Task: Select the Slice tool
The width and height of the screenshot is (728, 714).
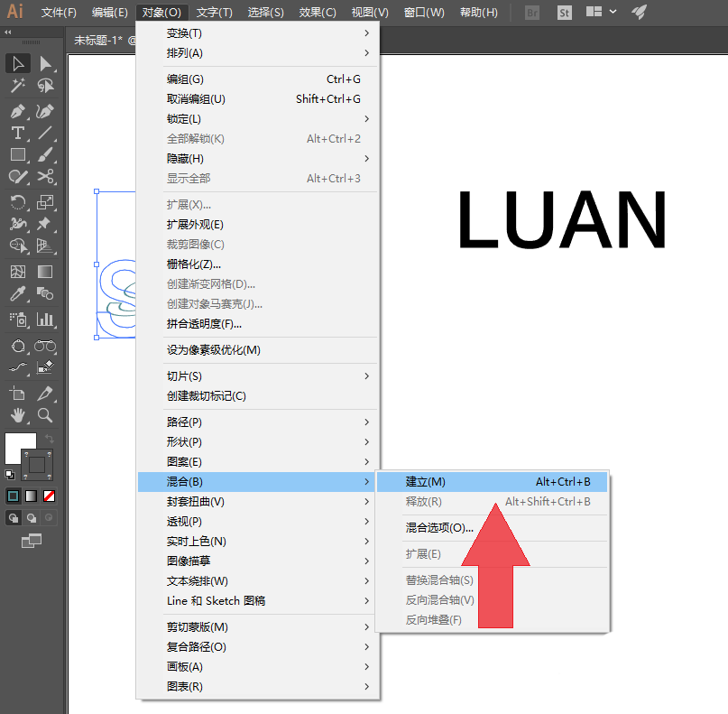Action: click(45, 394)
